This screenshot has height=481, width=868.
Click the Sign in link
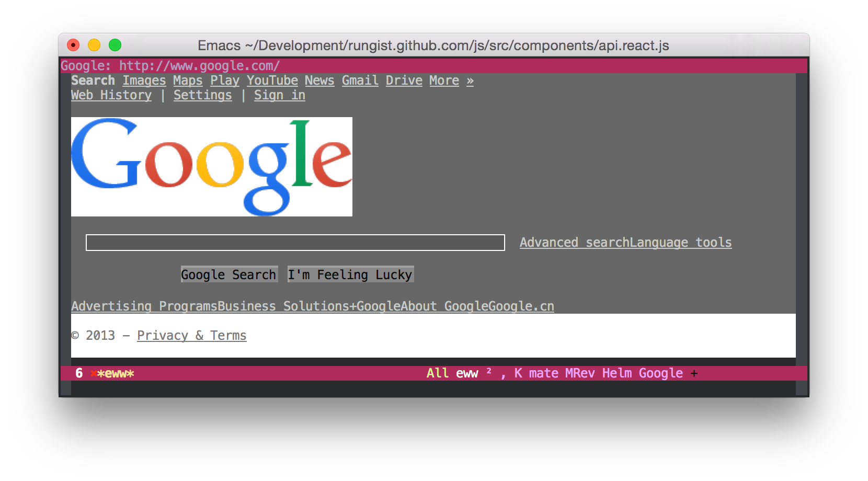click(280, 95)
